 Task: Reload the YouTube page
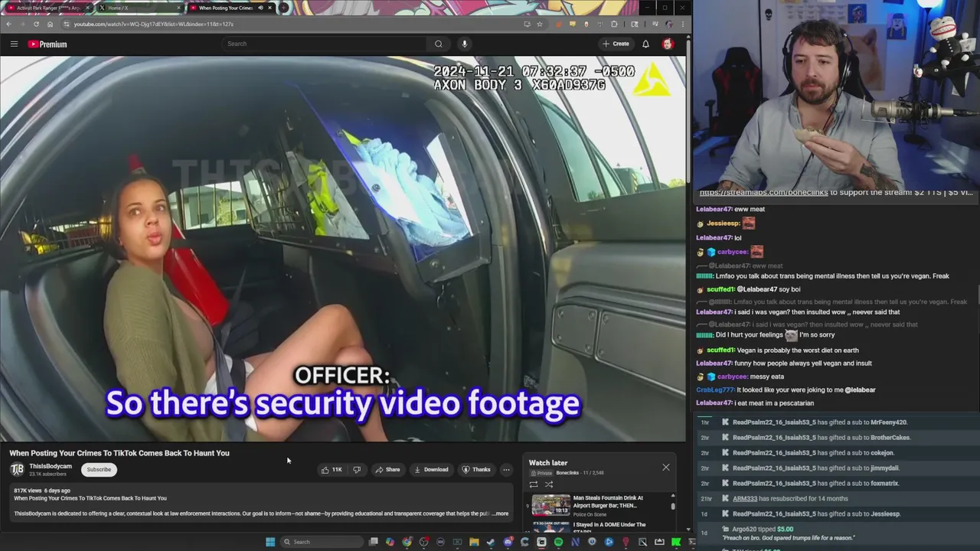[x=36, y=24]
